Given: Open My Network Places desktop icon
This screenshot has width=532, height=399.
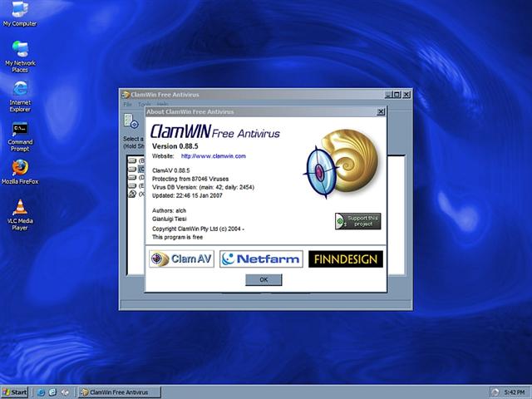Looking at the screenshot, I should coord(20,57).
